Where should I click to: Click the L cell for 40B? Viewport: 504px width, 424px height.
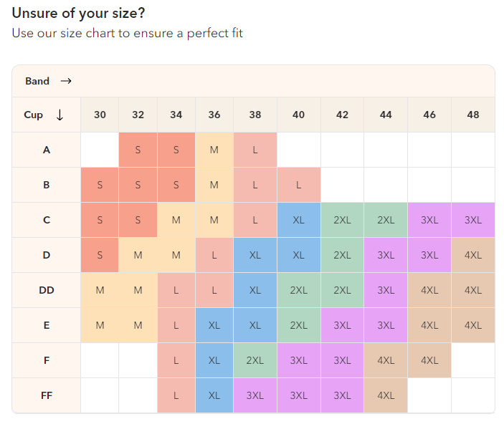tap(298, 185)
